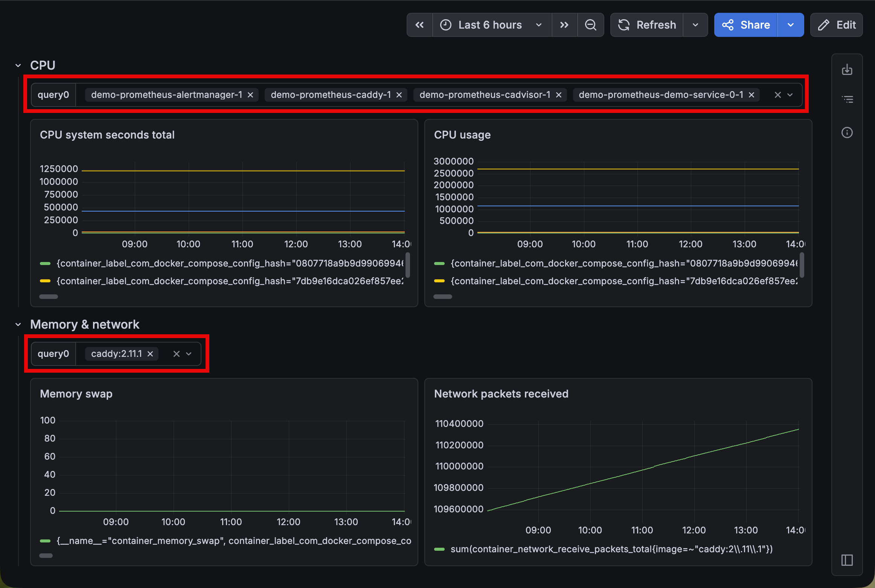Remove the demo-prometheus-caddy-1 tag
The width and height of the screenshot is (875, 588).
(399, 95)
